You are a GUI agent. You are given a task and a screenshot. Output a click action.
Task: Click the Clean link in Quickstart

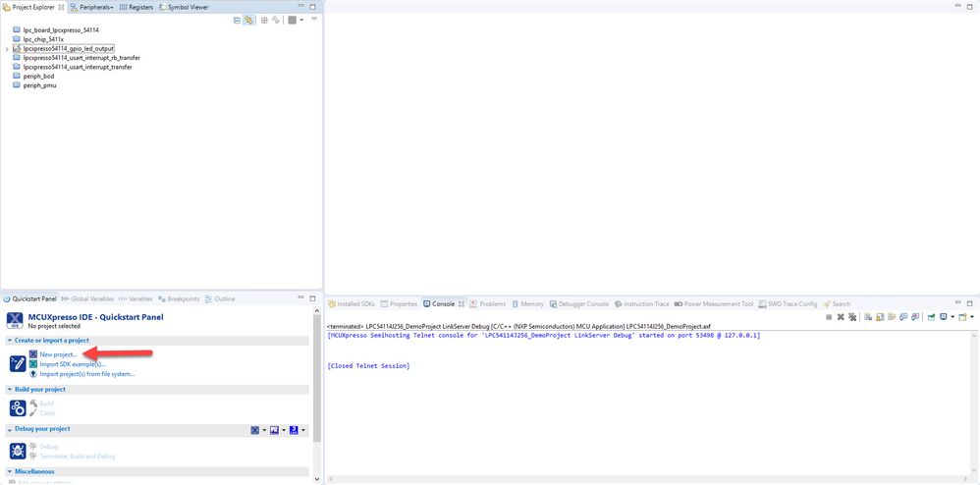(47, 413)
